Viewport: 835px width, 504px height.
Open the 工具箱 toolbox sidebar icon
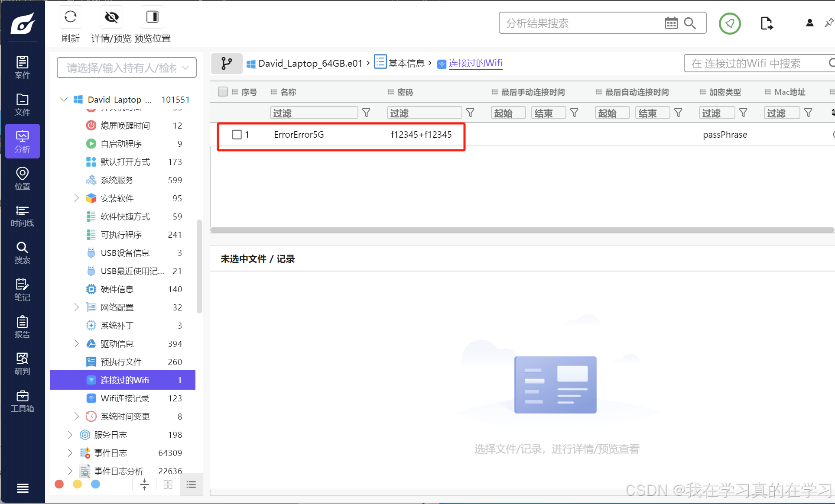coord(22,401)
